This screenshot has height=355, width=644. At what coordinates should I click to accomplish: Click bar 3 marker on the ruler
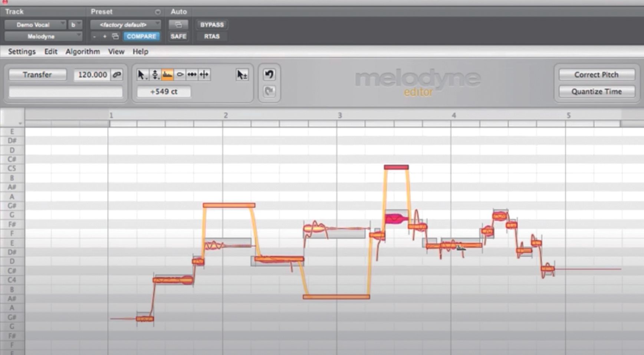coord(339,115)
